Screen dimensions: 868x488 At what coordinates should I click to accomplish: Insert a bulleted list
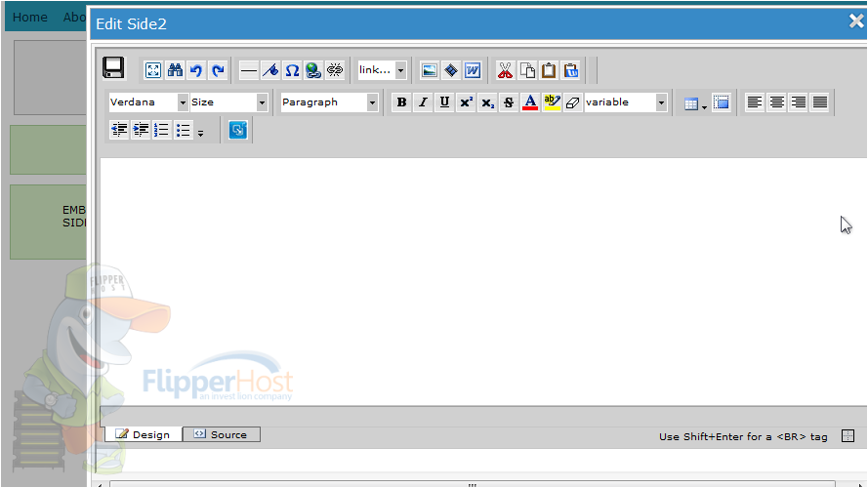pyautogui.click(x=184, y=130)
